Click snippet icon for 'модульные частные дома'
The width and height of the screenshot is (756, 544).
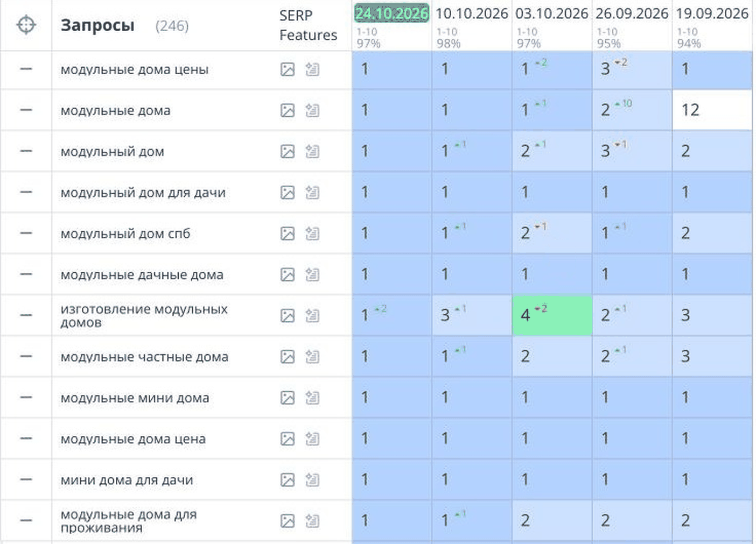[312, 356]
